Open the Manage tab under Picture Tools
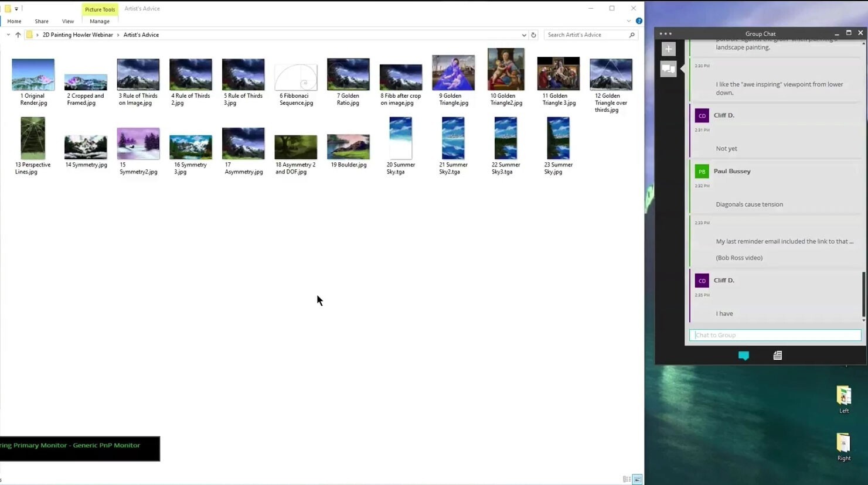Image resolution: width=868 pixels, height=485 pixels. (100, 21)
